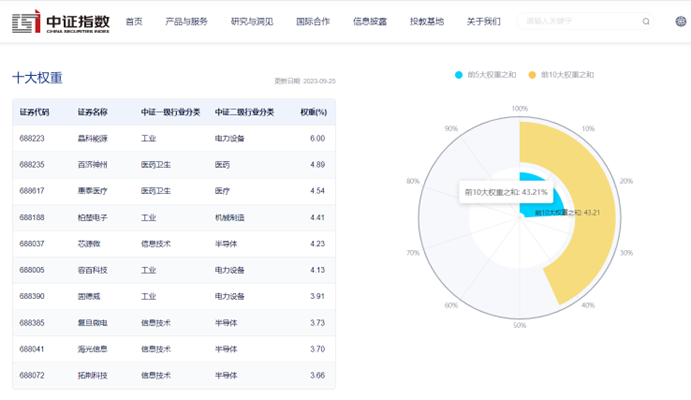Select security name 拓荆科技
This screenshot has height=400, width=691.
(93, 375)
